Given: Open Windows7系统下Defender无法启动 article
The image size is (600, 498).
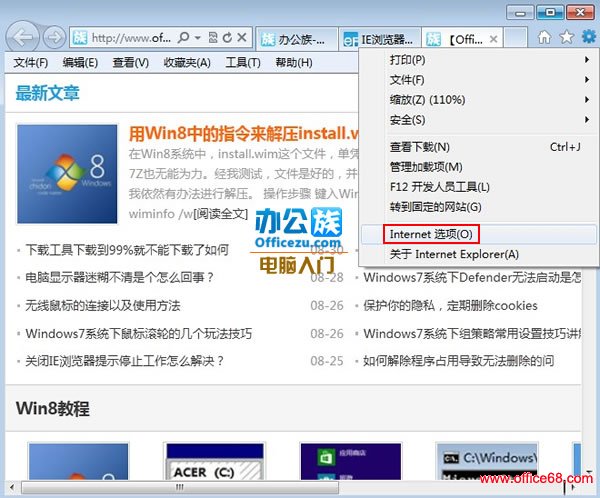Looking at the screenshot, I should 472,278.
